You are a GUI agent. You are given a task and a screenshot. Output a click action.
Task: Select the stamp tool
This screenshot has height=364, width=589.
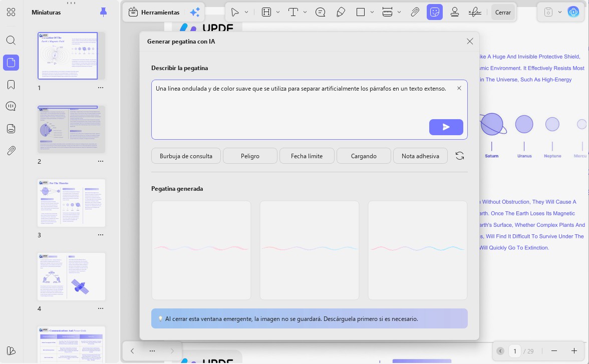click(x=455, y=13)
